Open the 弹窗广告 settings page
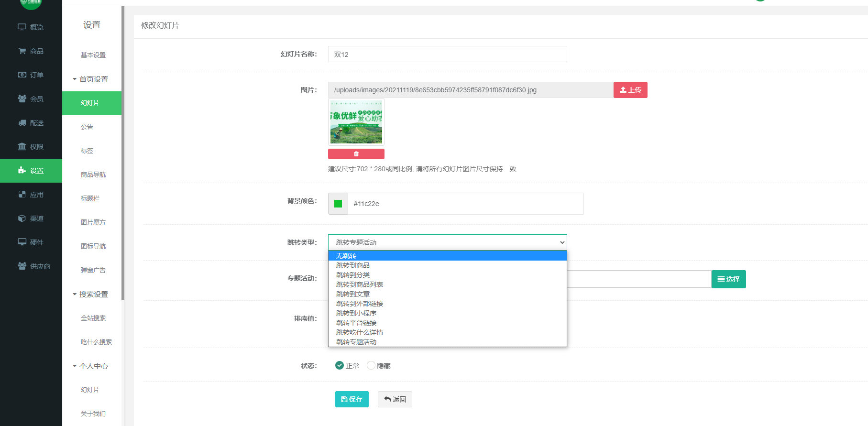 coord(93,271)
